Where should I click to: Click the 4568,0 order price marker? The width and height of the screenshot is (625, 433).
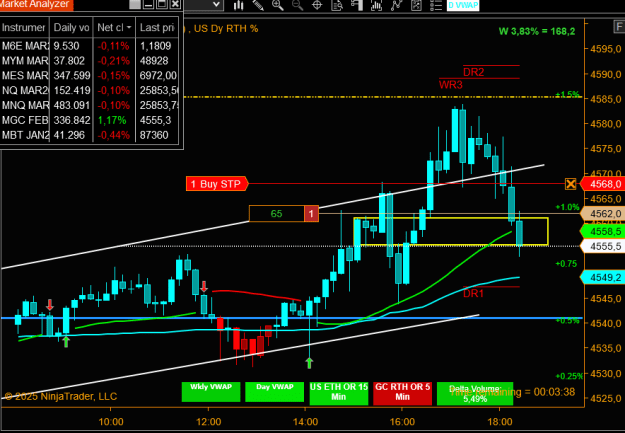604,184
